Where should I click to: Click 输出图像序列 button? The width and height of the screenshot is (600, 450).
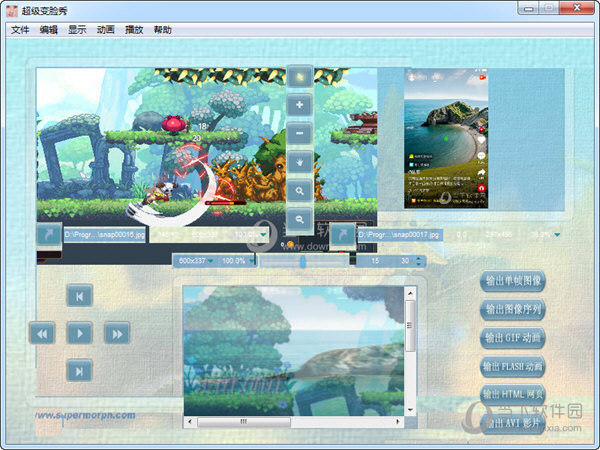[x=513, y=310]
